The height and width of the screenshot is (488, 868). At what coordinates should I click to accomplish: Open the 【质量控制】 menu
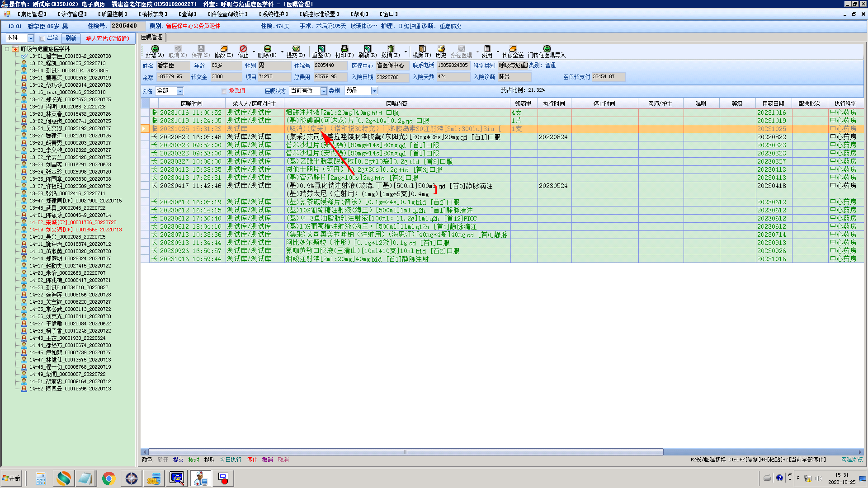tap(113, 14)
